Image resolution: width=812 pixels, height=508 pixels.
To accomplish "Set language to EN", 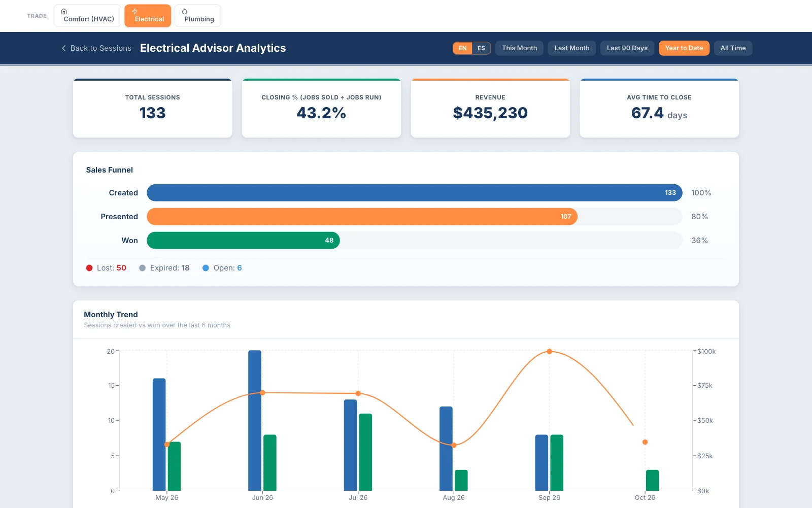I will pyautogui.click(x=462, y=48).
